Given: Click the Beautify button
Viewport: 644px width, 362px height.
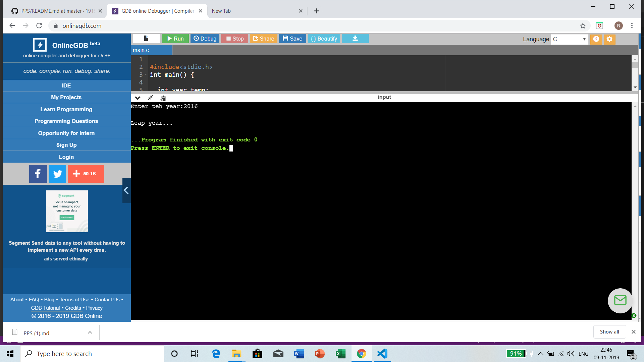Looking at the screenshot, I should pyautogui.click(x=324, y=39).
